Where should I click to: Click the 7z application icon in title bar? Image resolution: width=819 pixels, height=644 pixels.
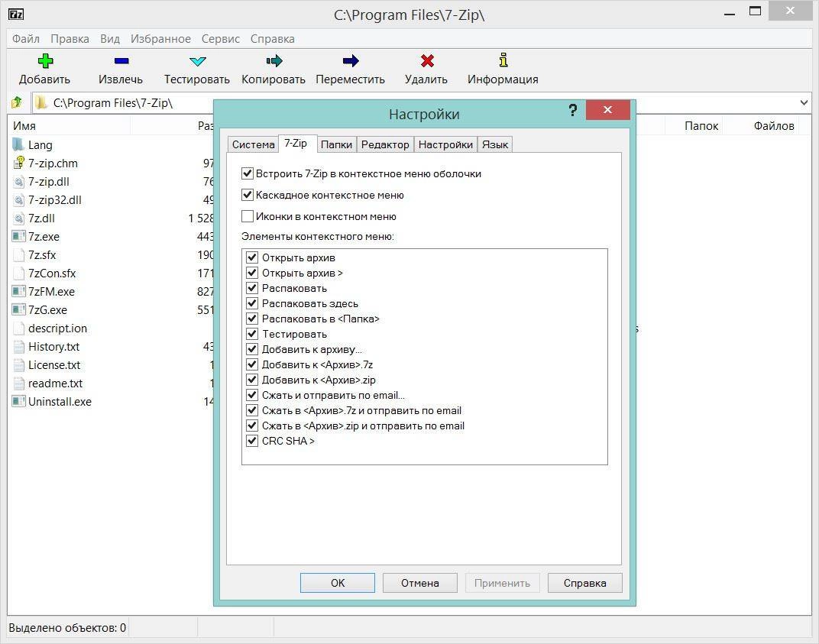(16, 14)
